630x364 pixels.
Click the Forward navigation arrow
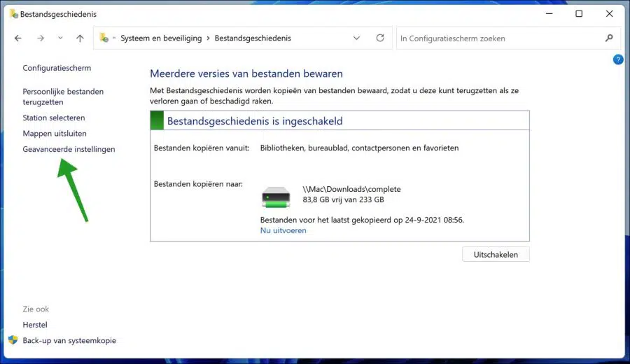[x=41, y=38]
